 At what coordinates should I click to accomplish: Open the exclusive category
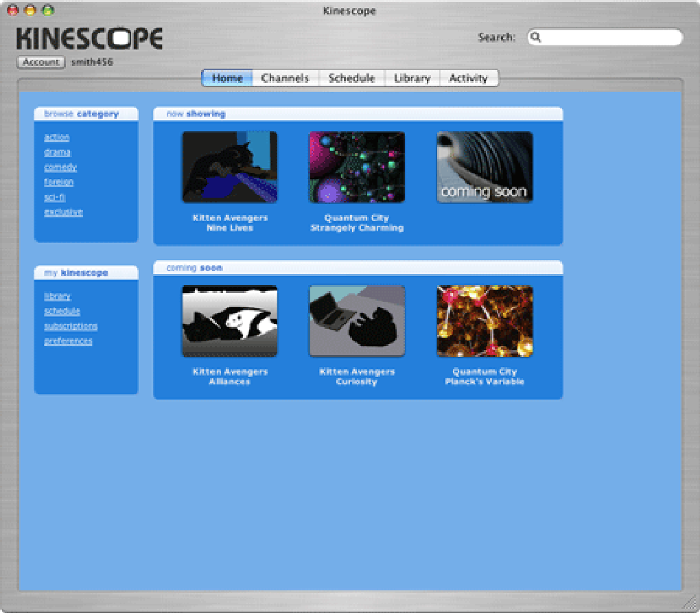pyautogui.click(x=62, y=212)
